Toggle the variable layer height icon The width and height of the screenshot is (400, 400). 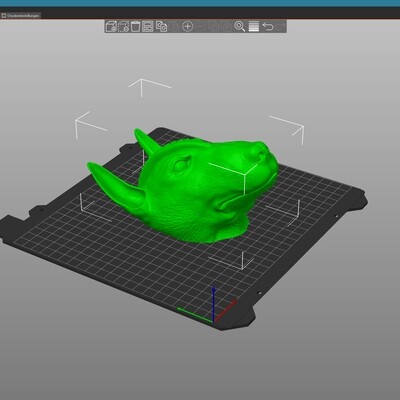(254, 26)
